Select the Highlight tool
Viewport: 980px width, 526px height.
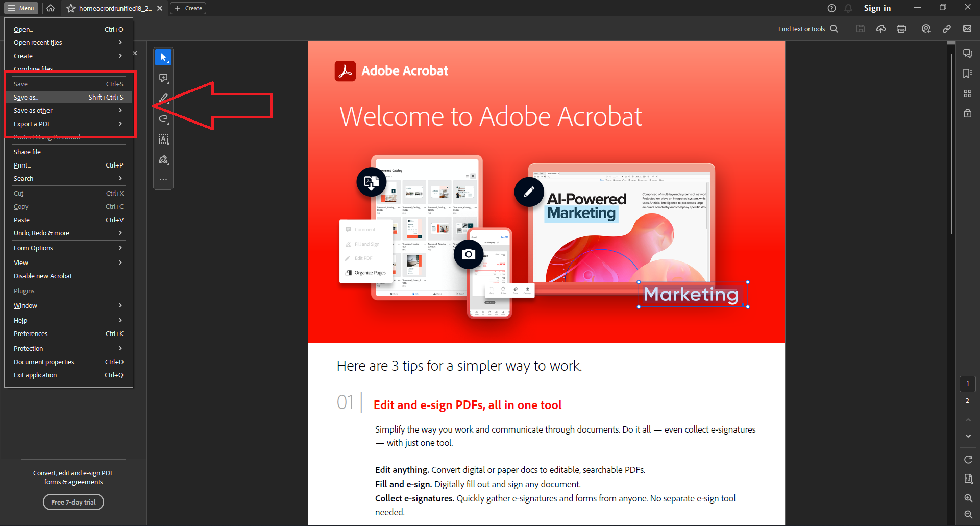[x=163, y=98]
